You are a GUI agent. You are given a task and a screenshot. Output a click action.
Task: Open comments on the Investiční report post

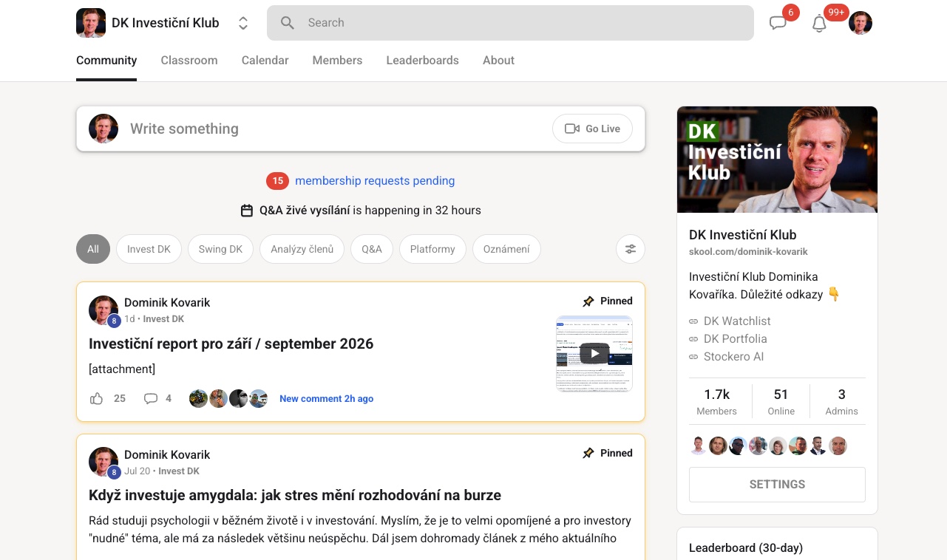click(151, 398)
